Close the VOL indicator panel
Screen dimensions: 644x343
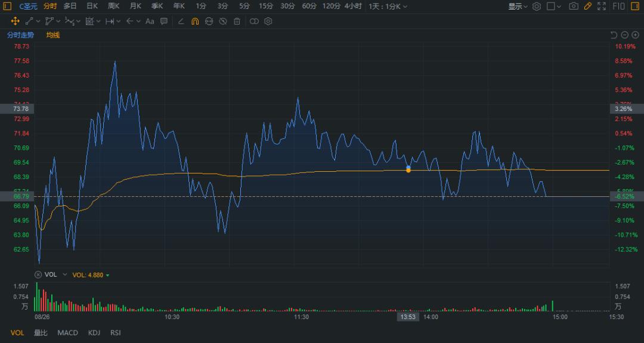(38, 274)
